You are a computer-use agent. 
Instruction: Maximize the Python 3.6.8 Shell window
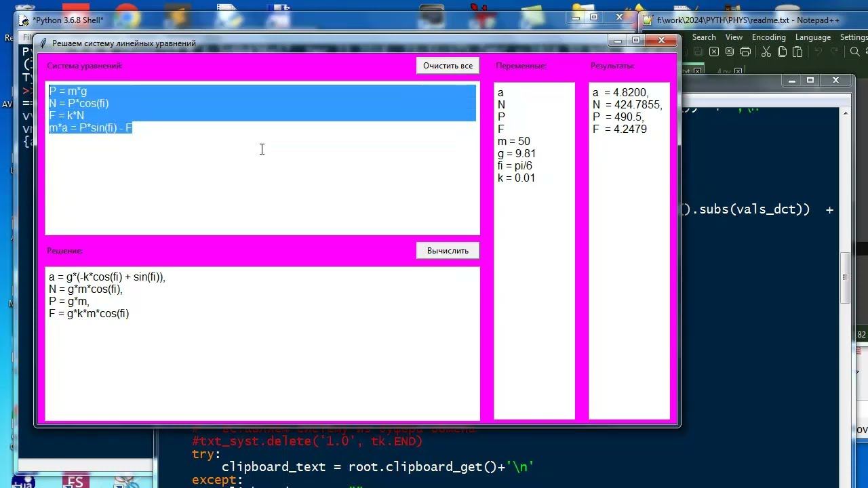click(x=594, y=18)
